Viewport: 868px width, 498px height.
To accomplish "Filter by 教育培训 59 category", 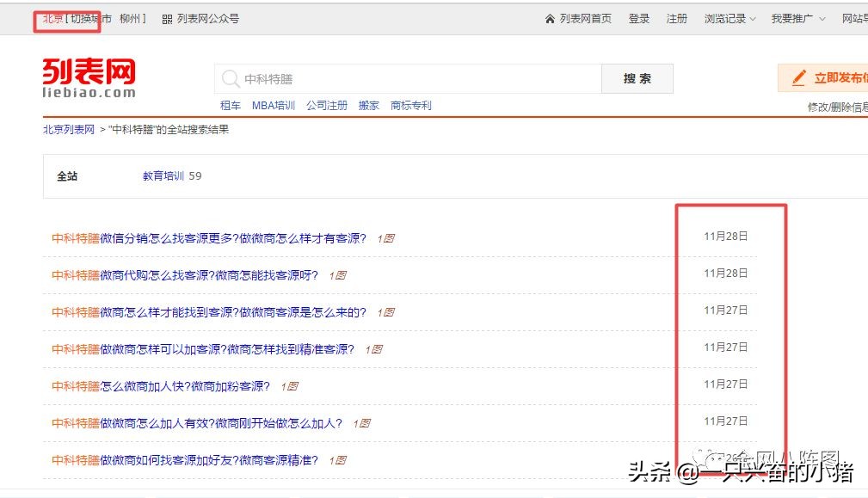I will (x=172, y=176).
